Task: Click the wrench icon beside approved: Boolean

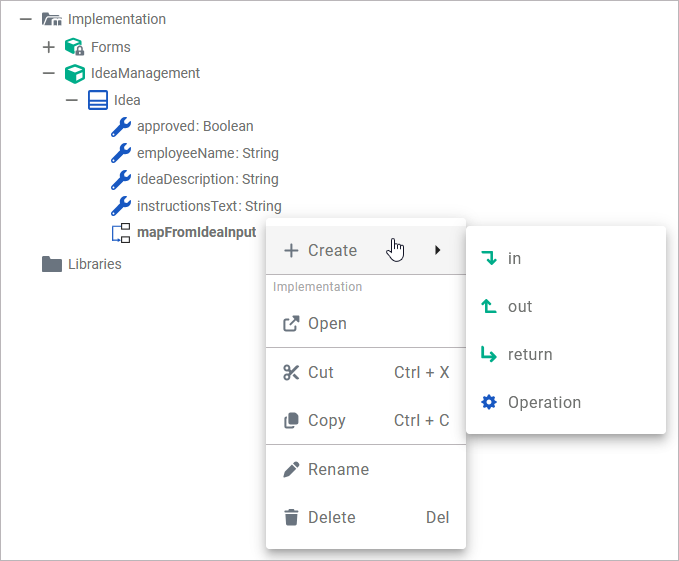Action: (x=121, y=127)
